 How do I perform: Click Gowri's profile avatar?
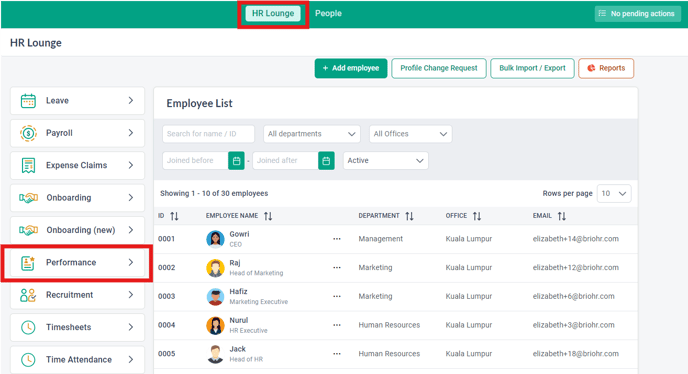[215, 239]
